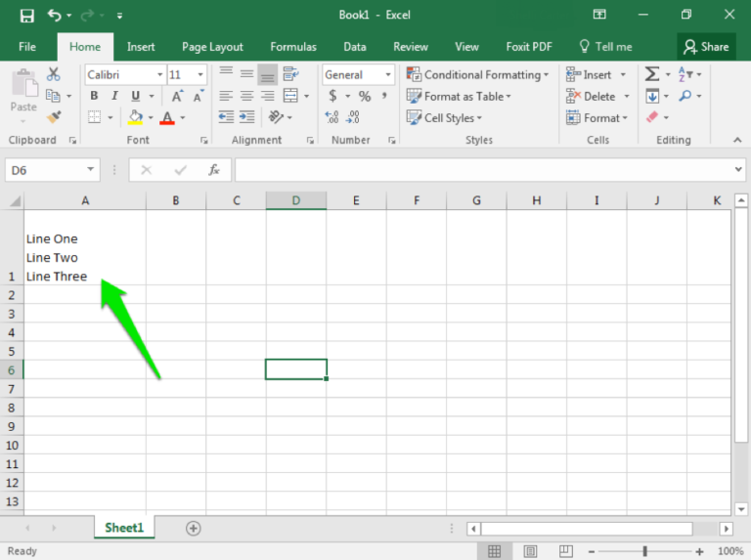751x560 pixels.
Task: Open the Calibri font name dropdown
Action: (160, 74)
